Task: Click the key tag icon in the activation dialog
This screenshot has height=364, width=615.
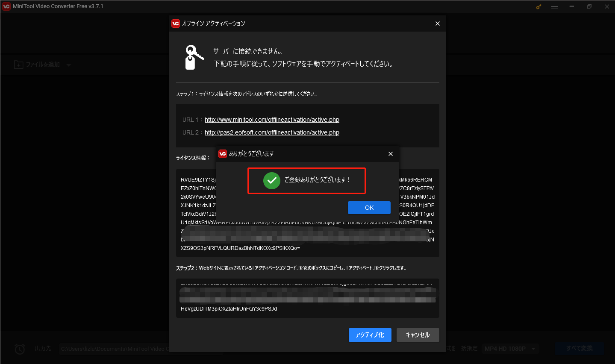Action: pyautogui.click(x=194, y=57)
